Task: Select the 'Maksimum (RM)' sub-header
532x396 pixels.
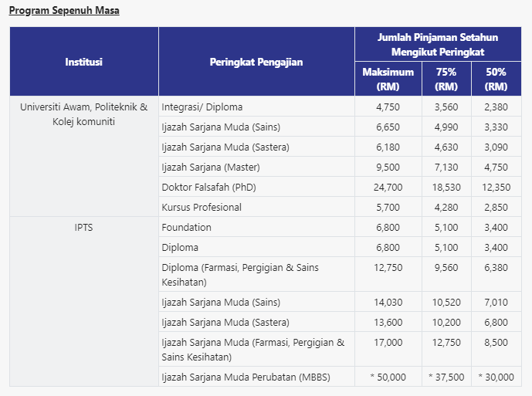Action: tap(388, 79)
